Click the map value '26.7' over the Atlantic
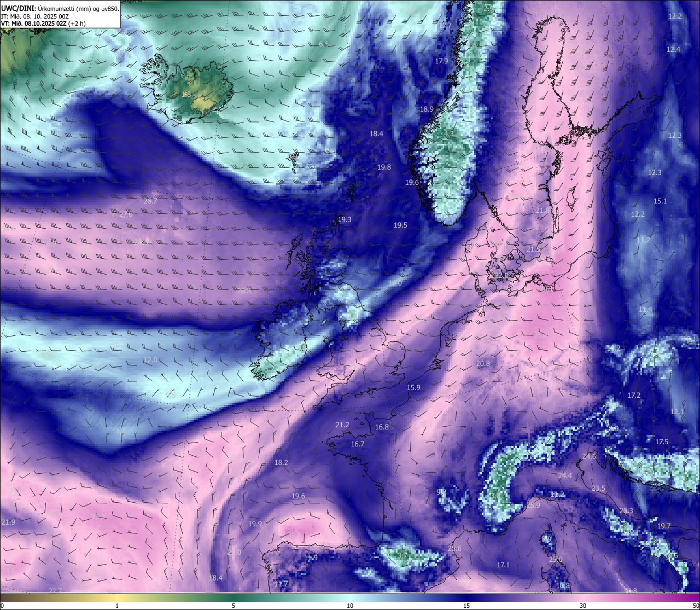 coord(150,201)
